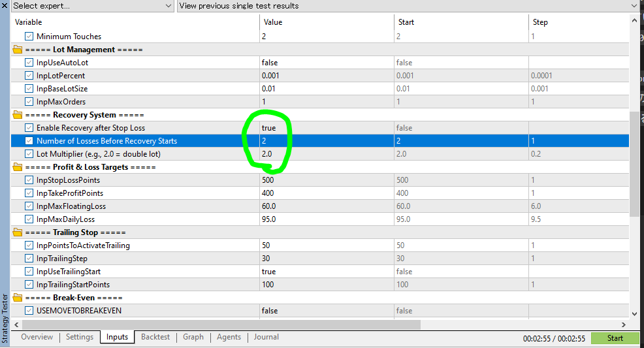Viewport: 644px width, 348px height.
Task: Click the horizontal scrollbar right arrow
Action: [624, 324]
